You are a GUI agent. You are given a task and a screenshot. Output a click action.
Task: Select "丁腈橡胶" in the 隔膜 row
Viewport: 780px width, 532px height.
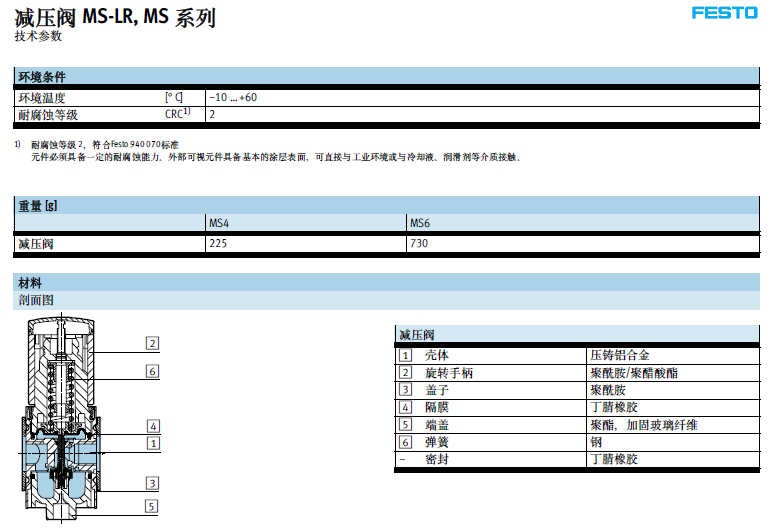coord(614,407)
